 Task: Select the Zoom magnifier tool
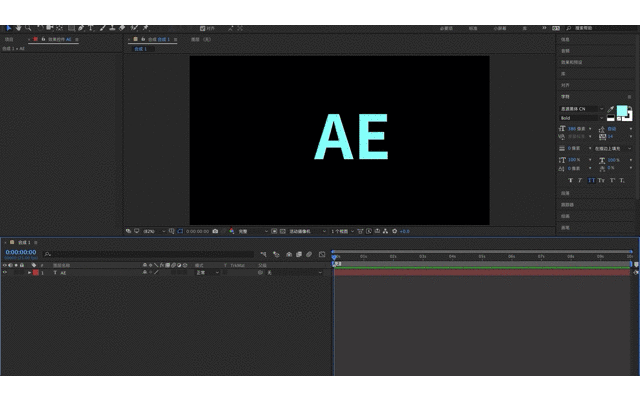(x=28, y=28)
